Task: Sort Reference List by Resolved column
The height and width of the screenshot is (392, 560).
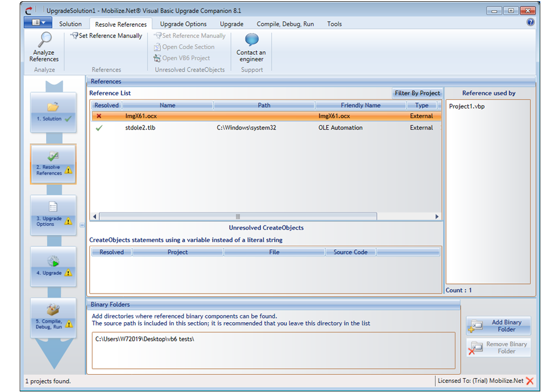Action: coord(106,106)
